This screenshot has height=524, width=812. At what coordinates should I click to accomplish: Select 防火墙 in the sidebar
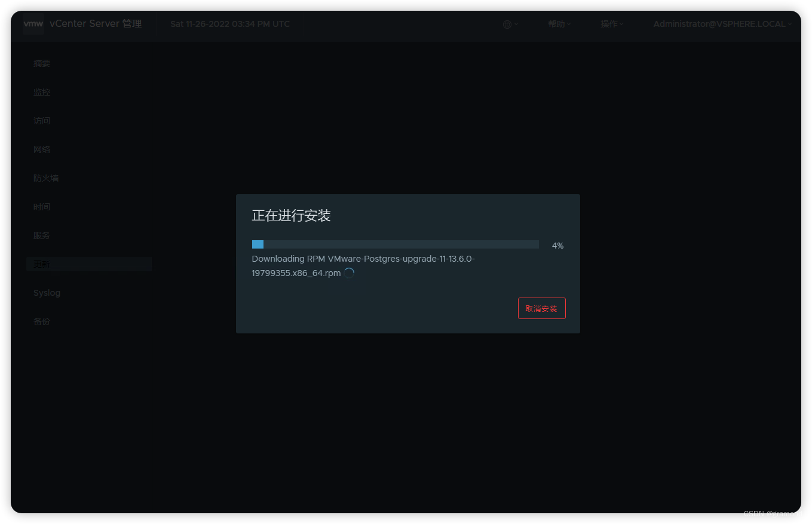46,178
